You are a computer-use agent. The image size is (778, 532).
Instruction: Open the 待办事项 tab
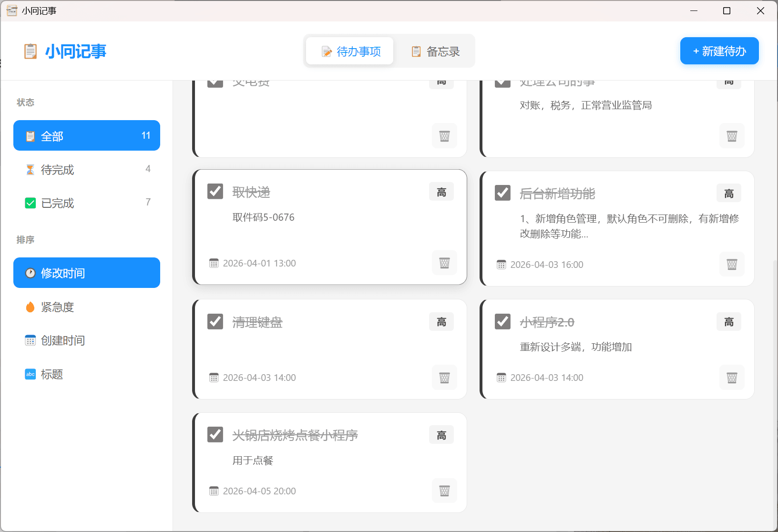coord(350,51)
